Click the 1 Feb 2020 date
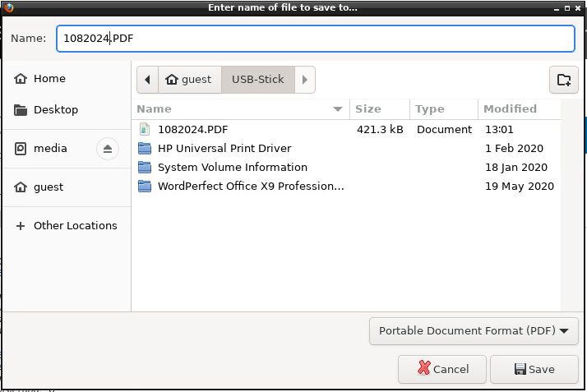The height and width of the screenshot is (392, 587). click(x=514, y=149)
